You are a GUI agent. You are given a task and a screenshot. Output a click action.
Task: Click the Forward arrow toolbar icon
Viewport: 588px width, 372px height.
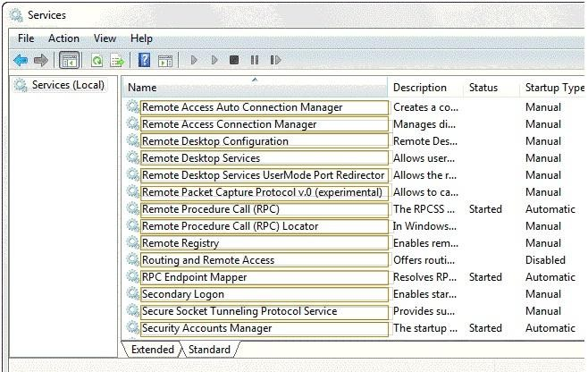[x=41, y=60]
